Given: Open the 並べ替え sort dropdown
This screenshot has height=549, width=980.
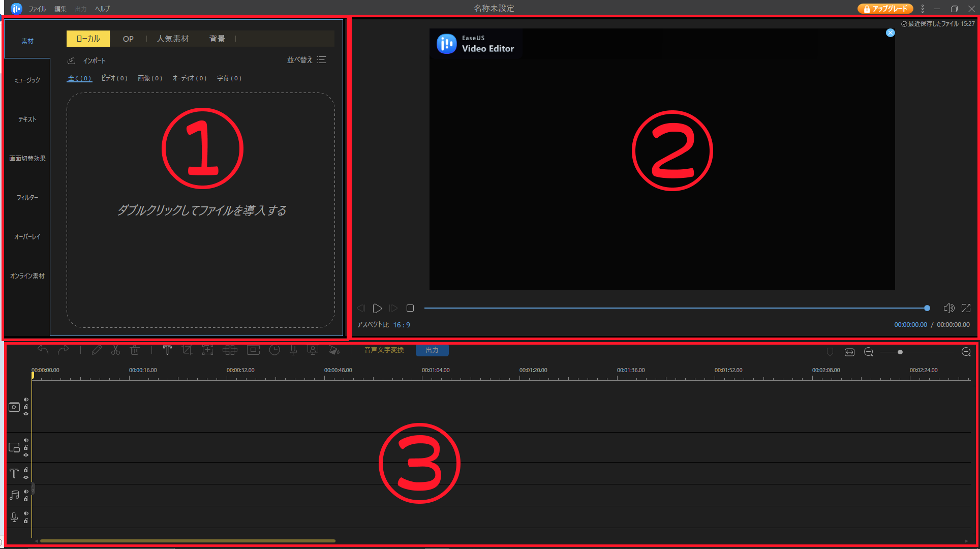Looking at the screenshot, I should pyautogui.click(x=306, y=60).
